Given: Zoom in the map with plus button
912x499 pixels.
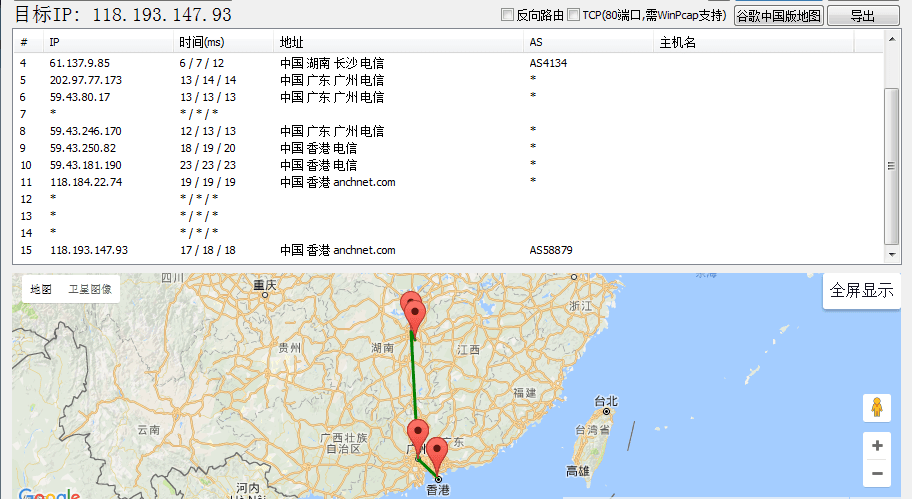Looking at the screenshot, I should point(877,446).
